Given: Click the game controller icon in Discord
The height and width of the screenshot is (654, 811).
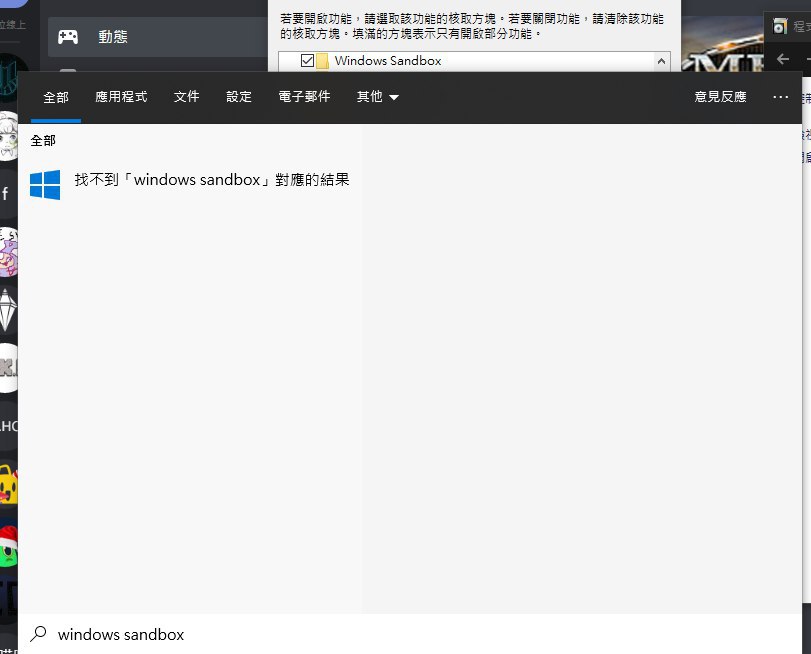Looking at the screenshot, I should pyautogui.click(x=68, y=37).
